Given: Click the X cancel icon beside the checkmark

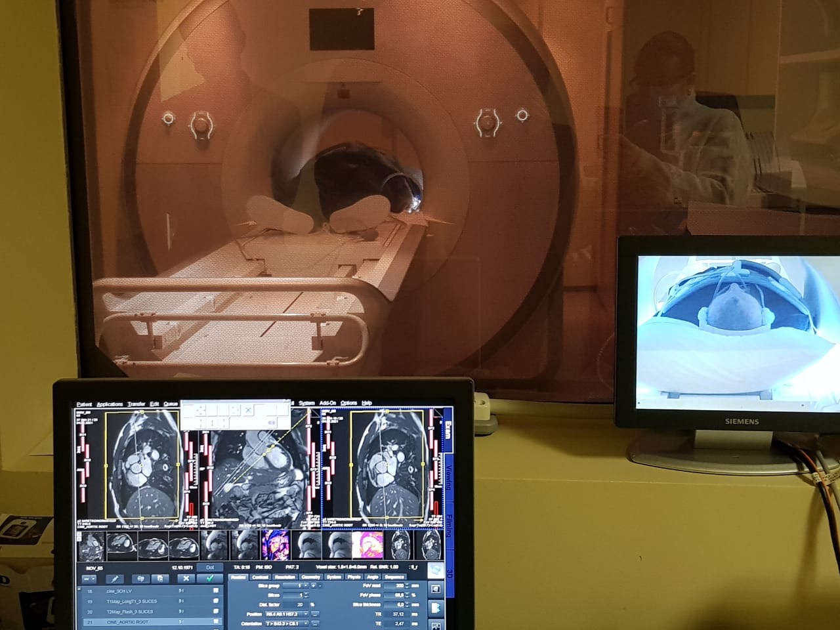Looking at the screenshot, I should click(186, 578).
